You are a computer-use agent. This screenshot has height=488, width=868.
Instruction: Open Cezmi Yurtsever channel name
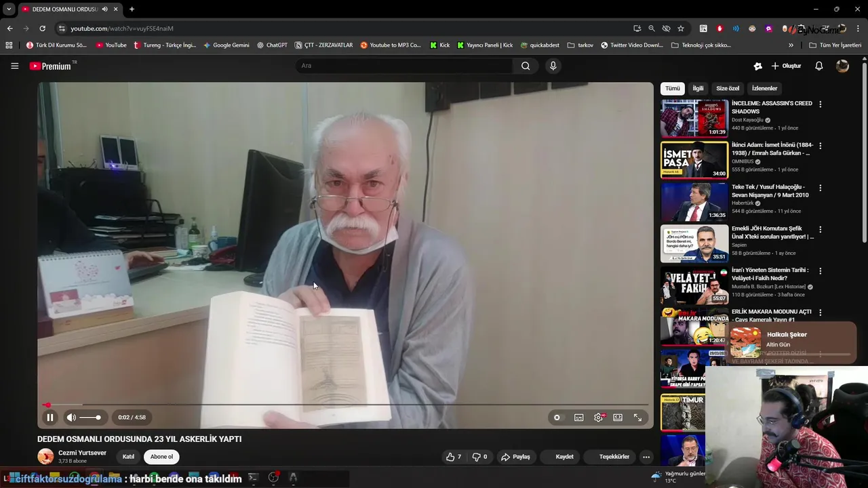click(82, 453)
